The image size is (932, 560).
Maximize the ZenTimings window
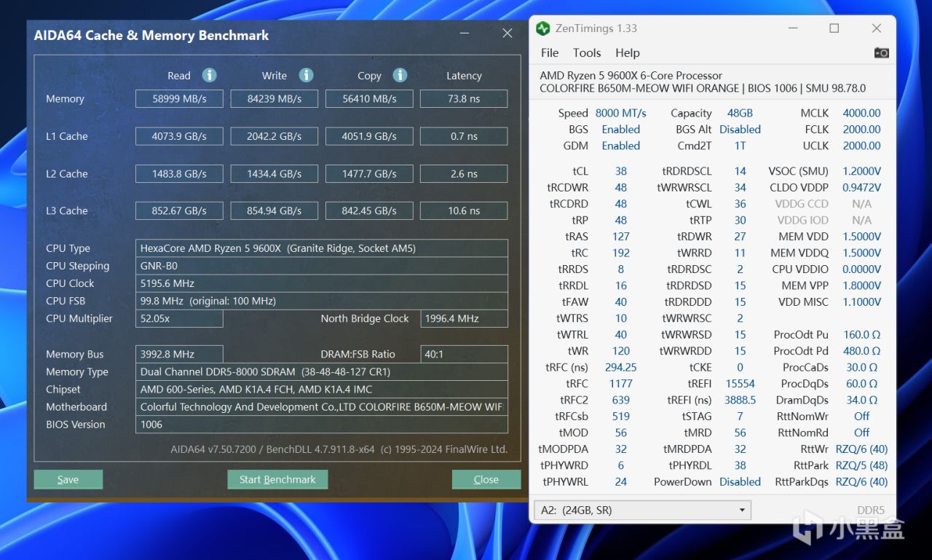(834, 28)
